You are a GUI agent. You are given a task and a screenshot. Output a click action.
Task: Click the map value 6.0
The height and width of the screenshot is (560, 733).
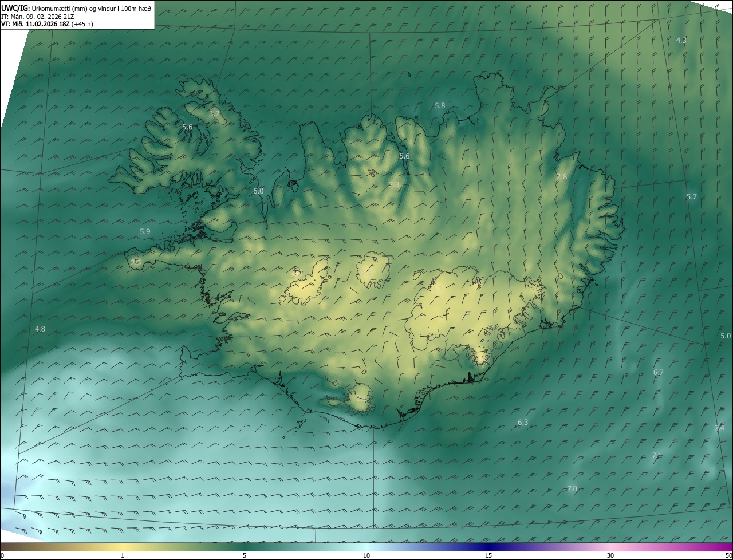[258, 191]
